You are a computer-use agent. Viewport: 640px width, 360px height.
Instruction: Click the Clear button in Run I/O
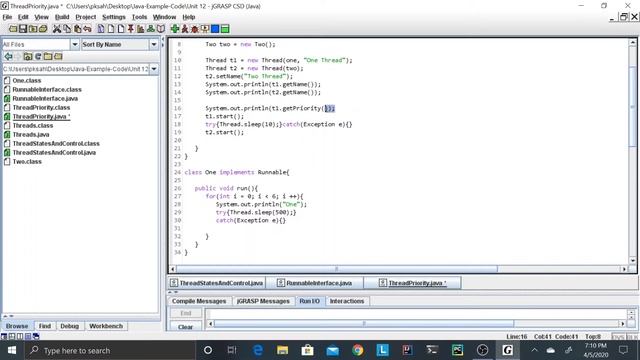point(186,327)
